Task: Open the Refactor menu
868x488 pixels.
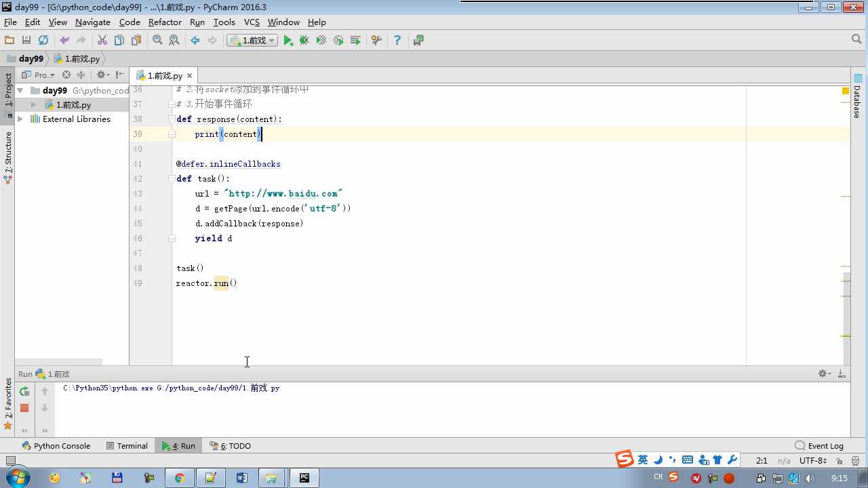Action: point(165,22)
